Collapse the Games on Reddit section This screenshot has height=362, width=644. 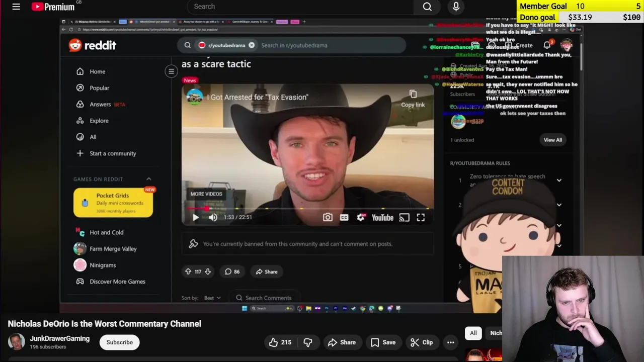point(149,179)
